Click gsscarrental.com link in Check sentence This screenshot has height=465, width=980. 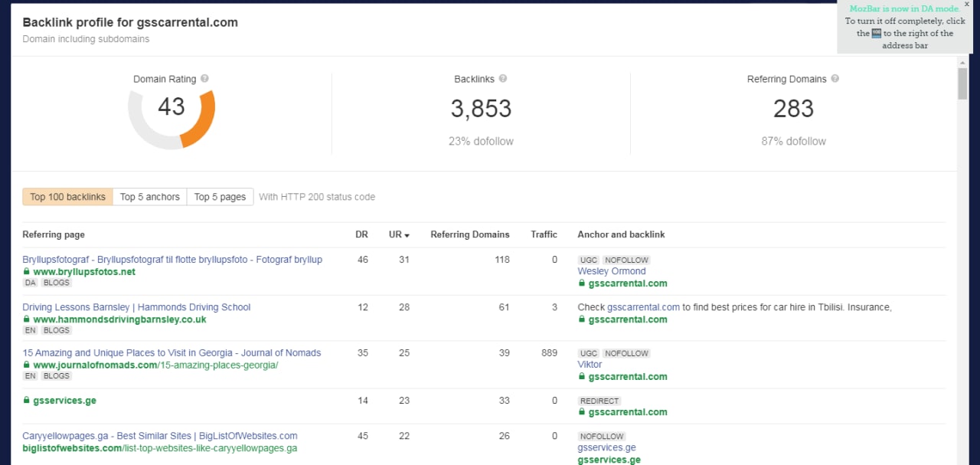(643, 307)
